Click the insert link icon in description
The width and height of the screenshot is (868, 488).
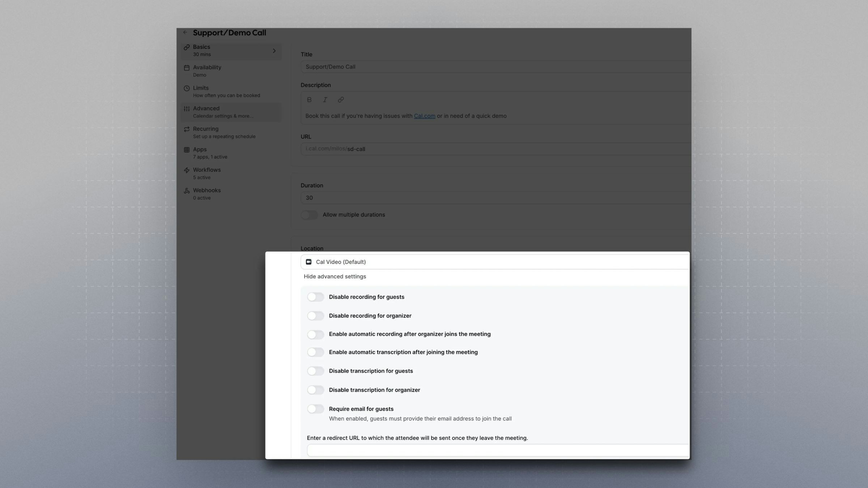pos(341,100)
